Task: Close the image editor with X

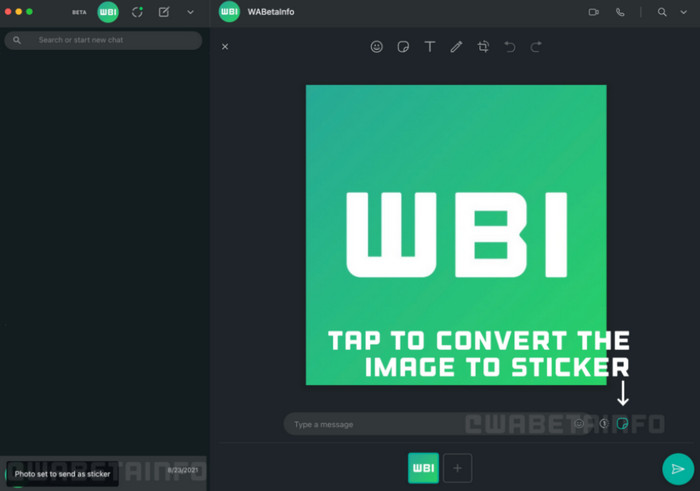Action: (x=225, y=46)
